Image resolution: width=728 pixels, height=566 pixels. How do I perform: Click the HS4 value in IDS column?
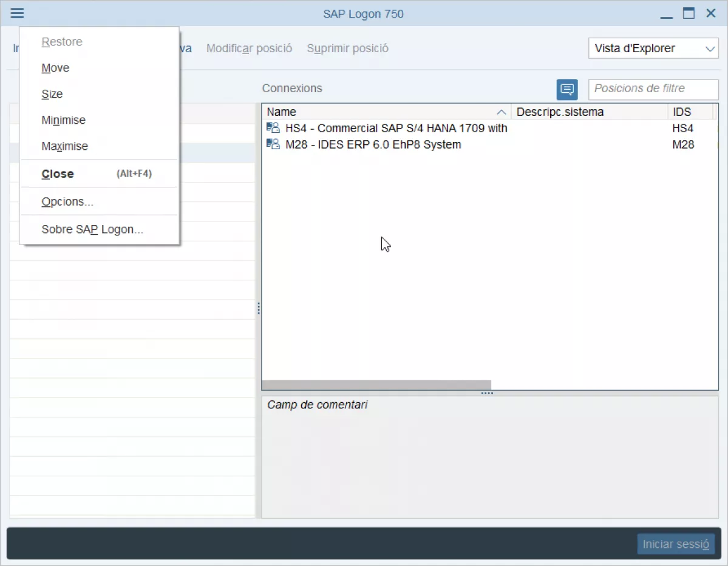682,128
